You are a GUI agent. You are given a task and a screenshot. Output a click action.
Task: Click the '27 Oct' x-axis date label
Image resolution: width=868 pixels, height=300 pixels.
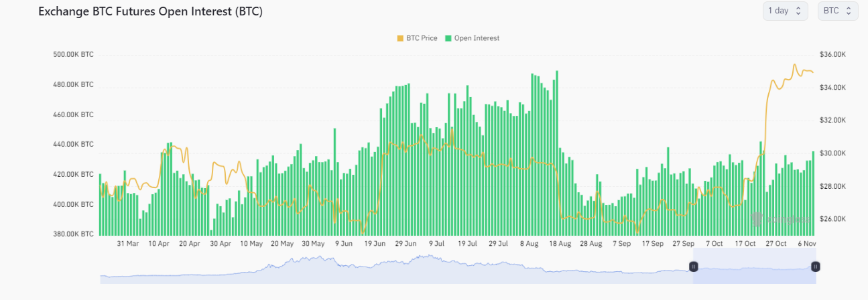[776, 244]
